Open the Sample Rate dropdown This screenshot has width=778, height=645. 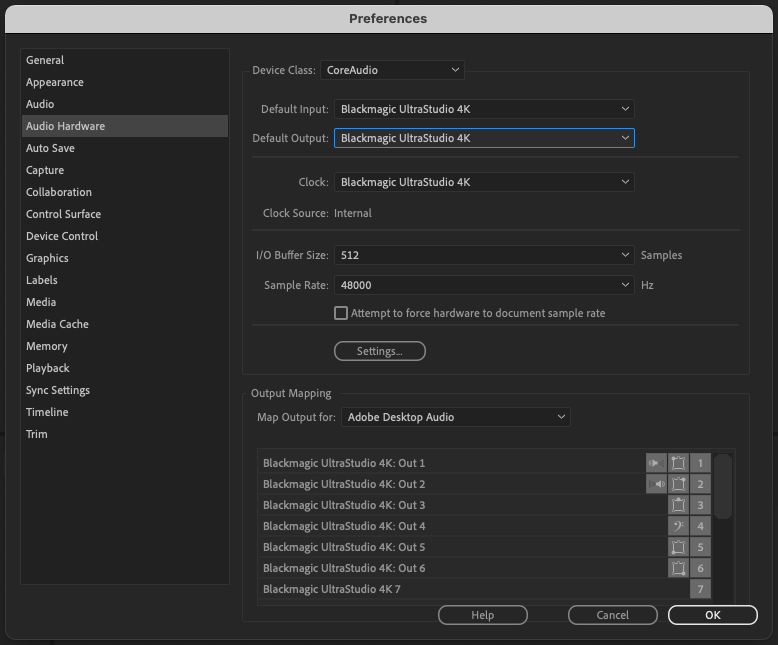point(484,285)
